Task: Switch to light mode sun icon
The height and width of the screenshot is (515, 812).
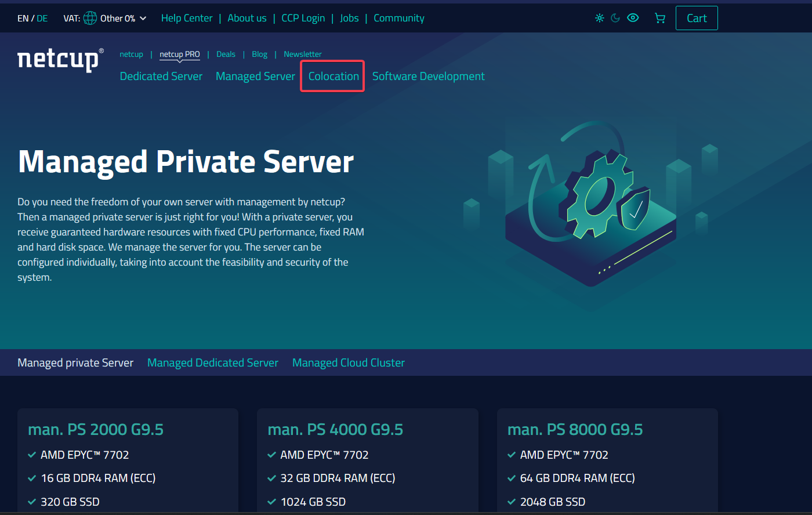Action: click(x=600, y=18)
